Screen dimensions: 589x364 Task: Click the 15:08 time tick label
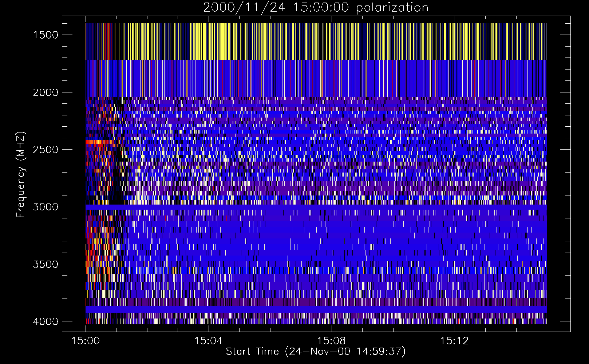pyautogui.click(x=331, y=341)
